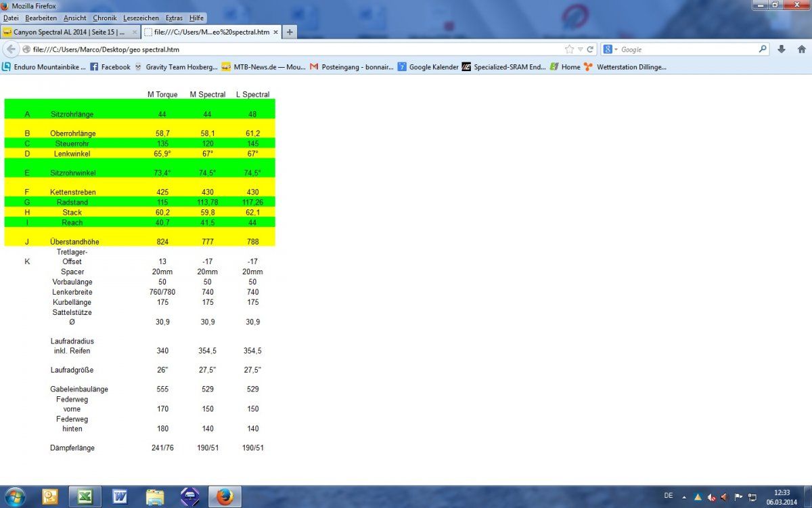Open the Facebook bookmark
The image size is (812, 508).
click(x=110, y=67)
